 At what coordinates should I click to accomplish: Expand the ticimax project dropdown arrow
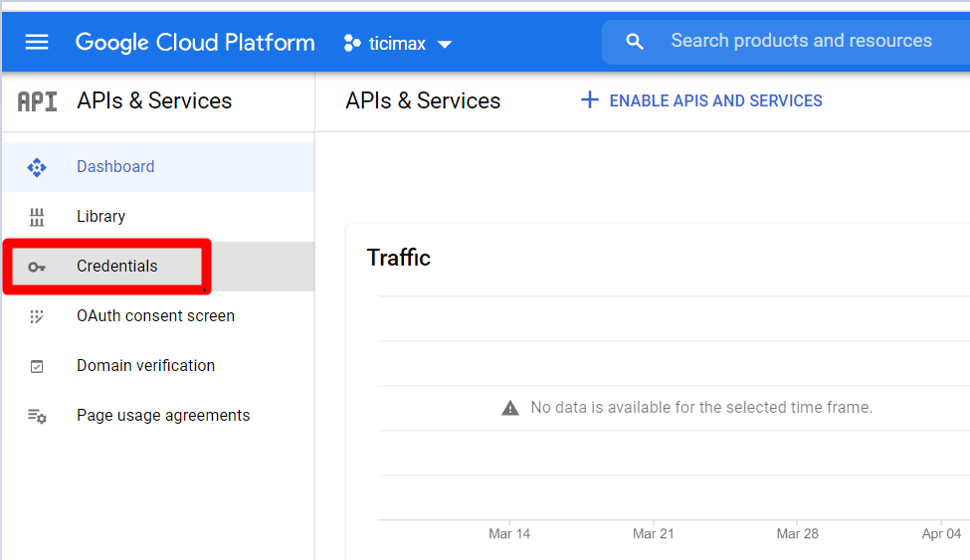point(444,44)
